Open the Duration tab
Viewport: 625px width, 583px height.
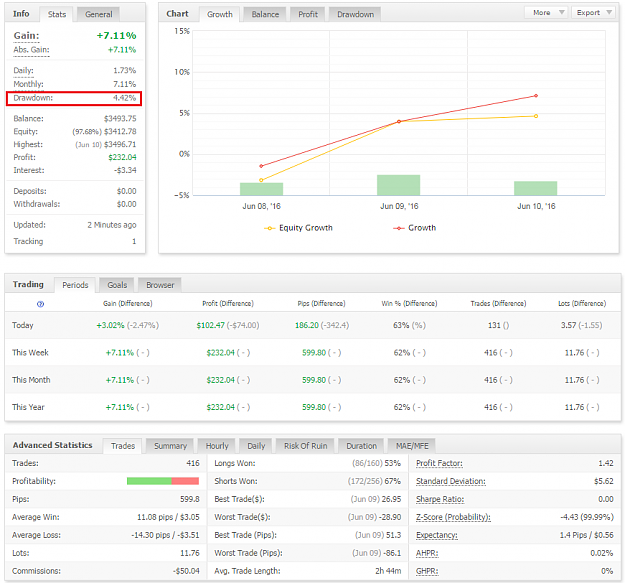(x=361, y=446)
